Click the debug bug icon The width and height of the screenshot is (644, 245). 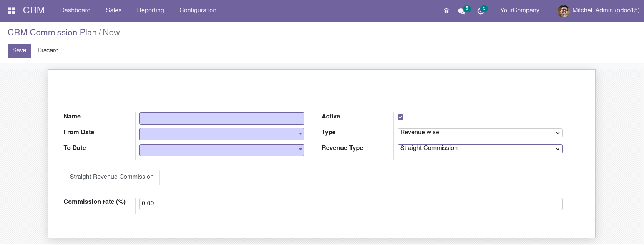446,11
